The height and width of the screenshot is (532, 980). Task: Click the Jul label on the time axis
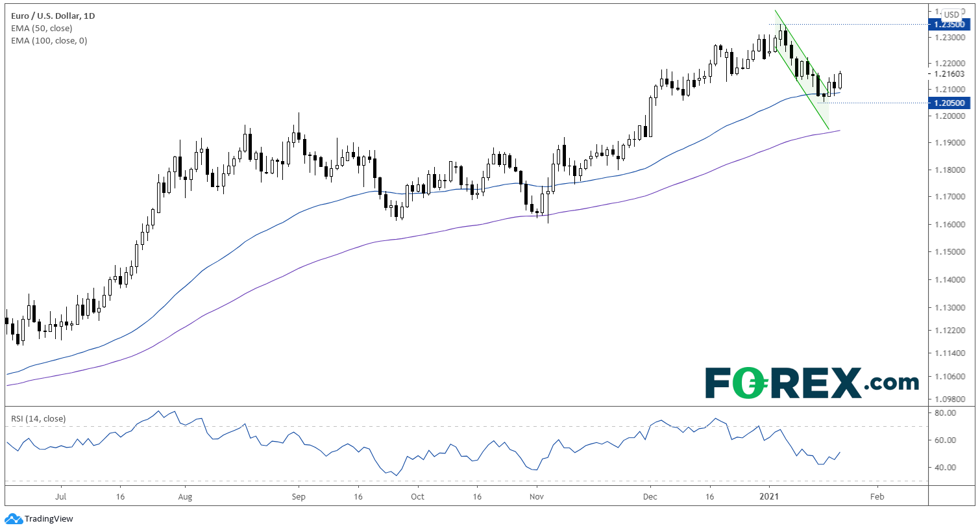click(60, 496)
